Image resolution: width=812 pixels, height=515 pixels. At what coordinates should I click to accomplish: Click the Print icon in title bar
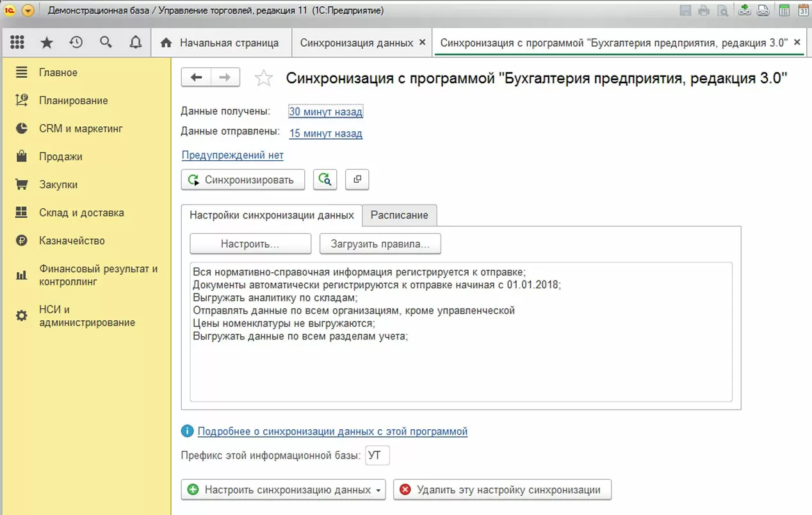(x=704, y=10)
